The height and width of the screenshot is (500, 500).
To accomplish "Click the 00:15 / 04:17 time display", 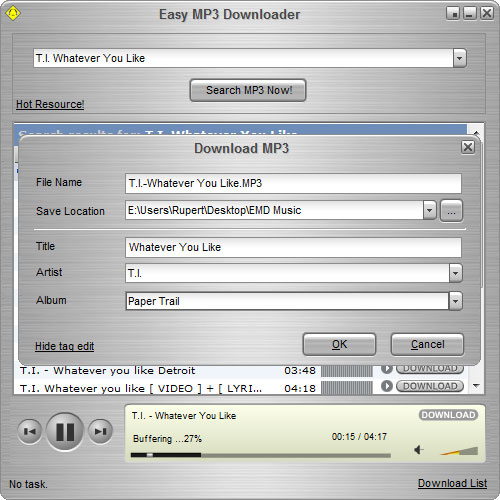I will tap(359, 437).
